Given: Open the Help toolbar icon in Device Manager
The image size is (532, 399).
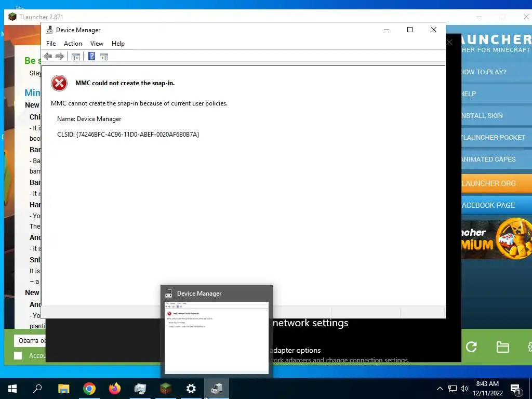Looking at the screenshot, I should click(x=91, y=56).
